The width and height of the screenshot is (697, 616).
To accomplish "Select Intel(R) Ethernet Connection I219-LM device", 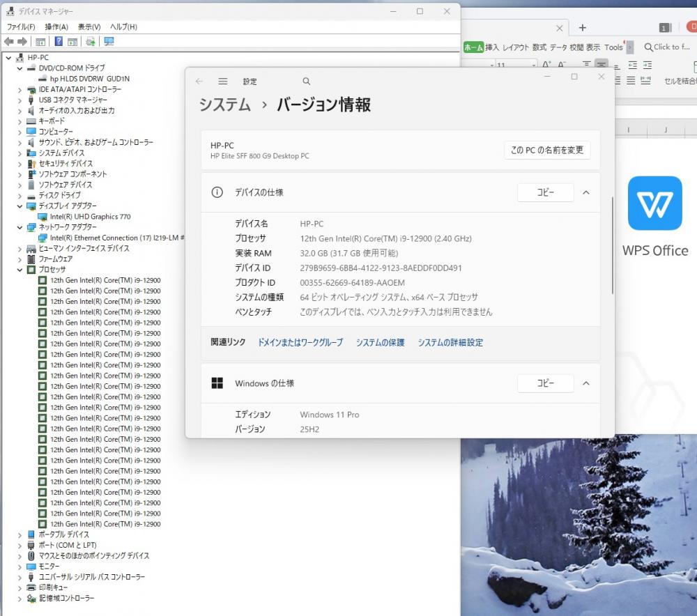I will click(x=117, y=238).
